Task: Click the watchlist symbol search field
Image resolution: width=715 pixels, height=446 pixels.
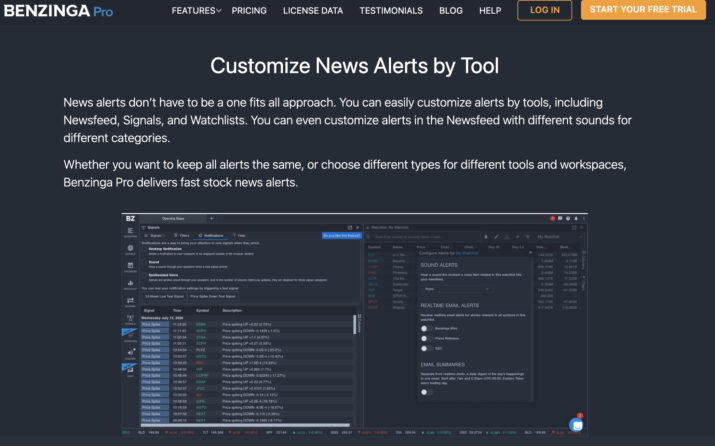Action: 424,237
